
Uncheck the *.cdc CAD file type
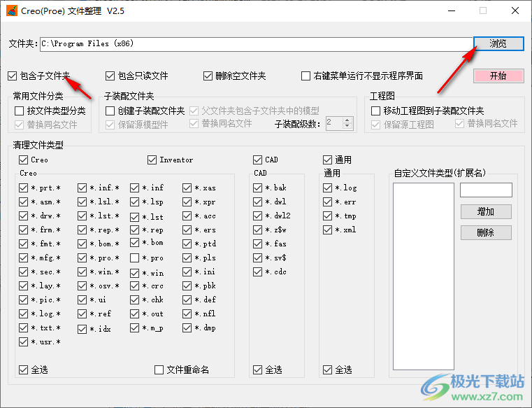tap(257, 272)
